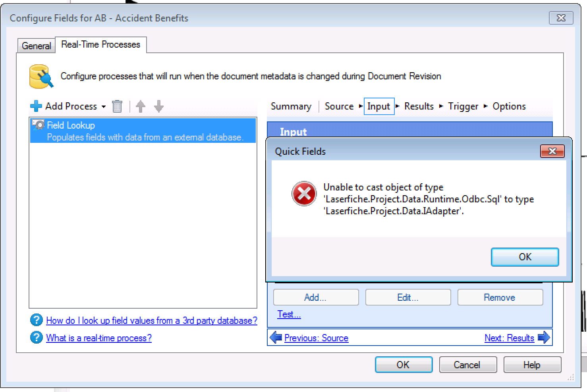Screen dimensions: 587x392
Task: Click the Add Process label
Action: click(x=71, y=106)
